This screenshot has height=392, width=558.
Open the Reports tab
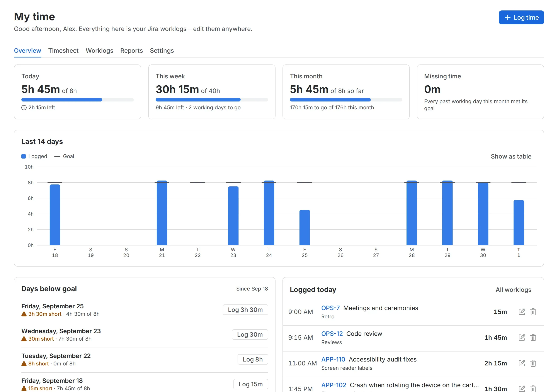click(x=131, y=51)
